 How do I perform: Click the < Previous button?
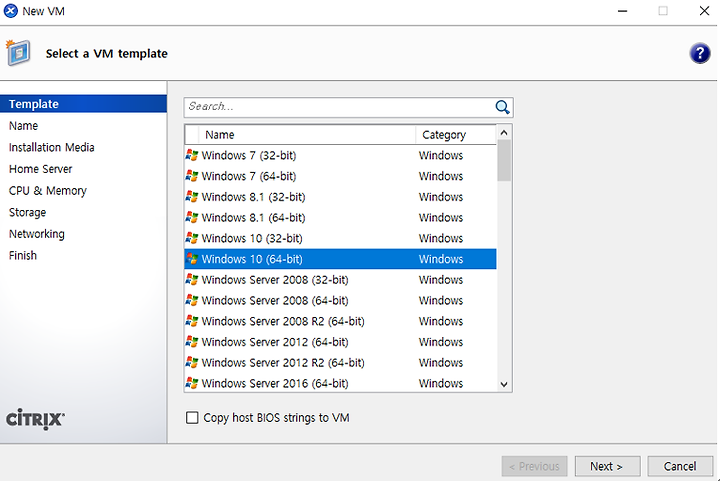pyautogui.click(x=534, y=466)
